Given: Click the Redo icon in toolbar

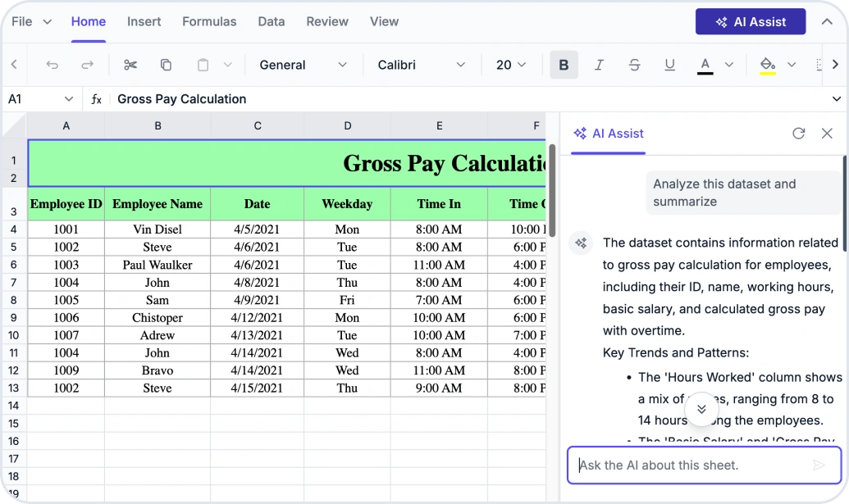Looking at the screenshot, I should pos(87,65).
